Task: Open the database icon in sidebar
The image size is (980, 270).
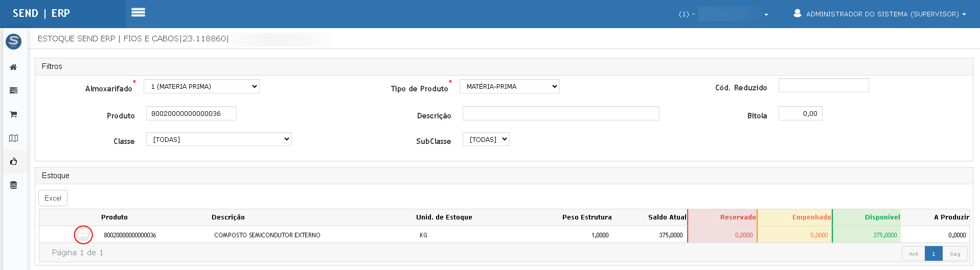Action: (x=14, y=185)
